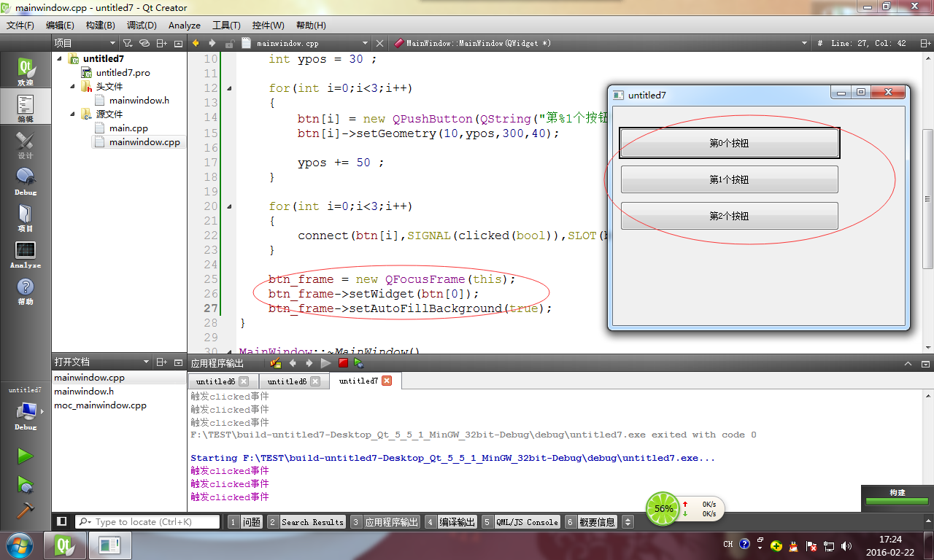Open the 调试(D) menu
Viewport: 934px width, 560px height.
point(142,25)
